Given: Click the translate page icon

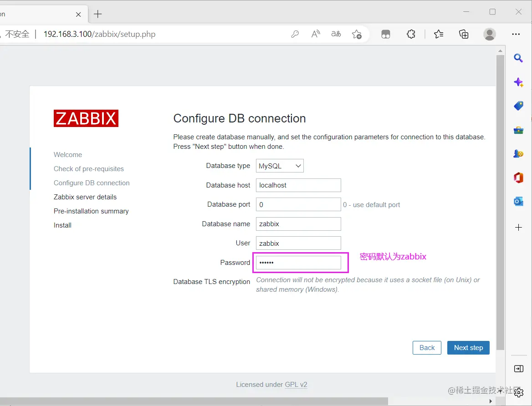Looking at the screenshot, I should 336,34.
